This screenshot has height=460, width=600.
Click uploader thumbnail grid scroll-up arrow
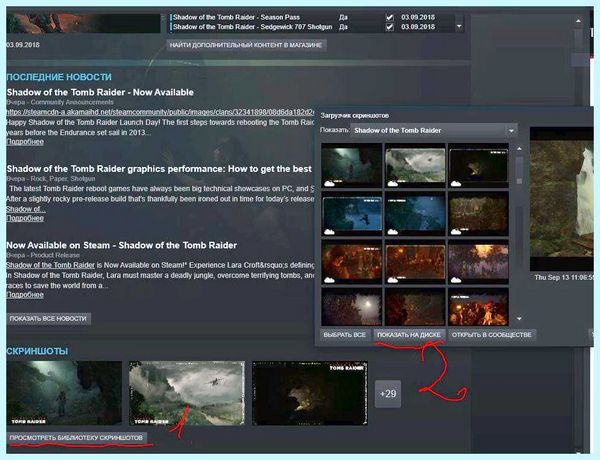point(519,148)
